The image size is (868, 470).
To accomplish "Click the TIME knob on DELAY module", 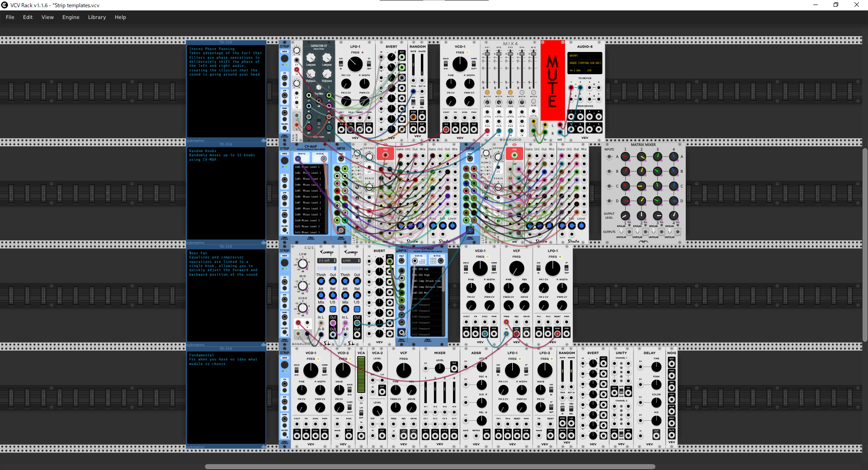I will (x=656, y=367).
